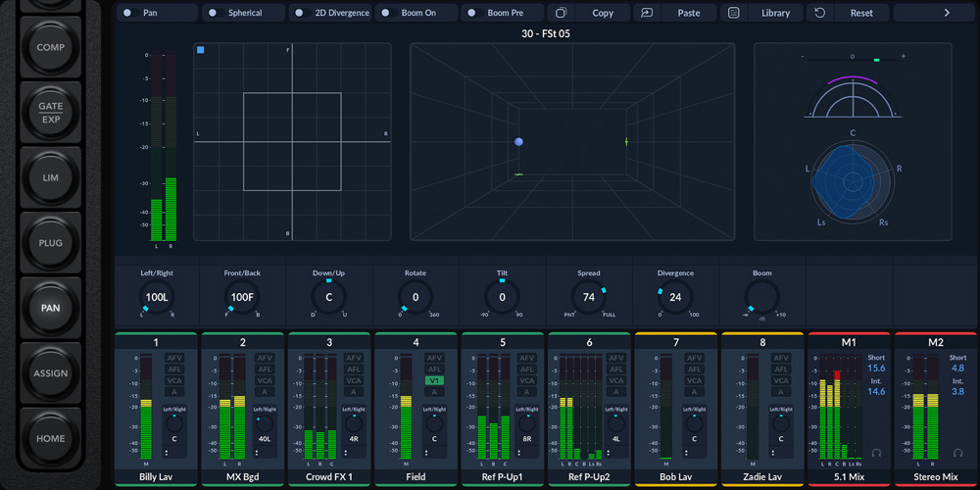Click MX Bgd Left/Right knob showing 40L
The image size is (980, 490).
pos(265,423)
